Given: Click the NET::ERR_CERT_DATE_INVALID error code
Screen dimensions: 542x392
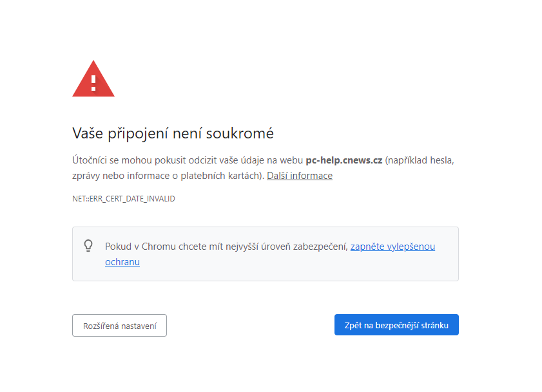Looking at the screenshot, I should point(124,199).
